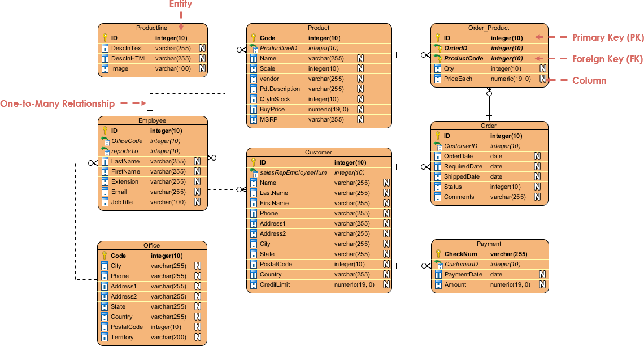Viewport: 644px width, 346px height.
Task: Click the column icon beside DescInText
Action: pyautogui.click(x=105, y=48)
